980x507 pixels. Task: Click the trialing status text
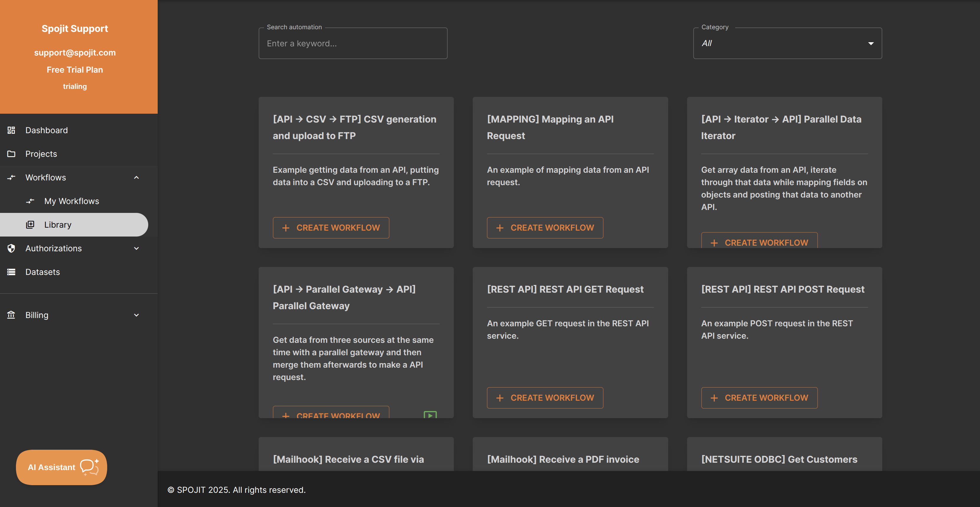[x=75, y=86]
